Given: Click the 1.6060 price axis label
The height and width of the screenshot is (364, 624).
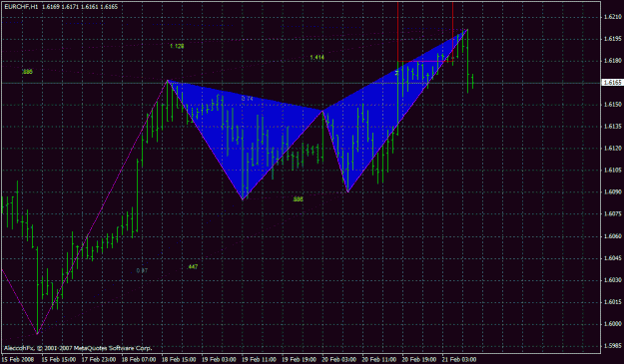Looking at the screenshot, I should tap(612, 236).
